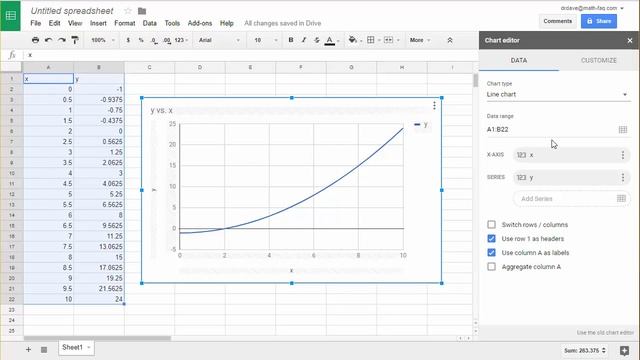Close the Chart editor panel
Image resolution: width=640 pixels, height=360 pixels.
[630, 40]
